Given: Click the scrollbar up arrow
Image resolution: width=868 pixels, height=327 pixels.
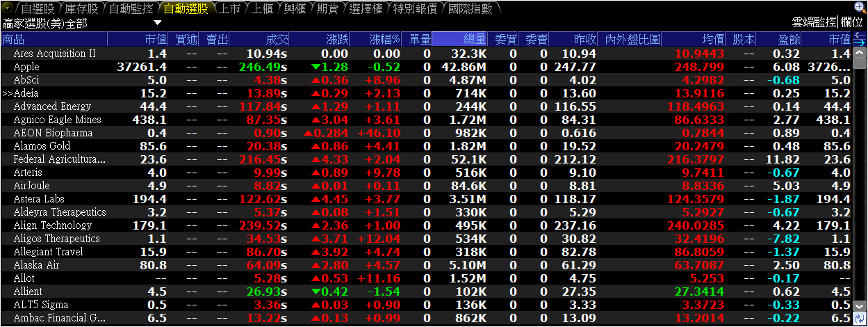Looking at the screenshot, I should click(x=860, y=52).
